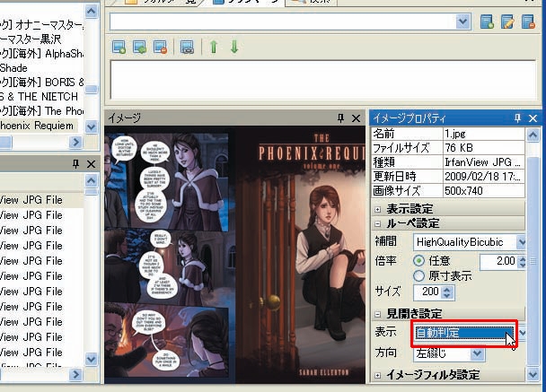This screenshot has width=546, height=392.
Task: Click the delete bookmark icon at top right
Action: [x=528, y=22]
